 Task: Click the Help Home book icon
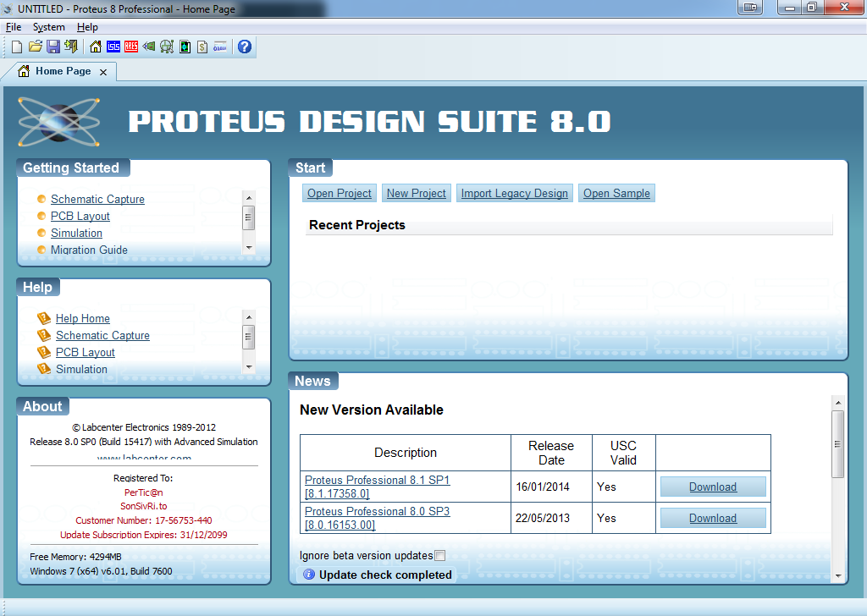coord(44,318)
